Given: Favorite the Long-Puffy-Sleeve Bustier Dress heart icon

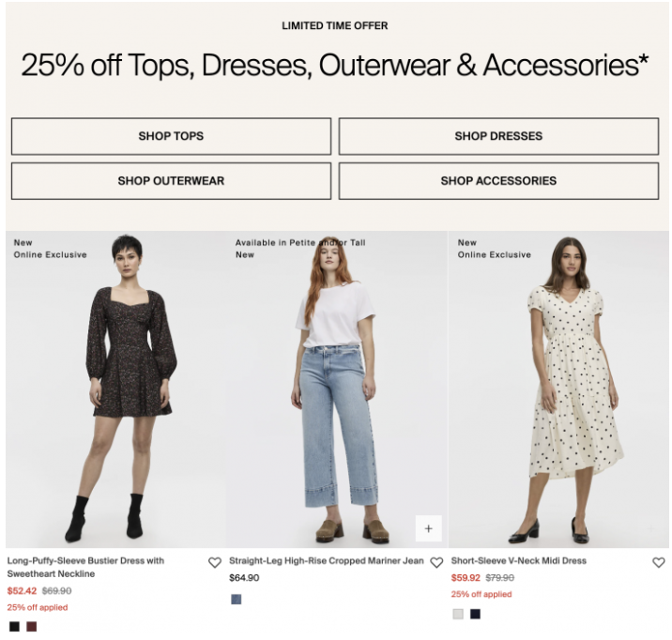Looking at the screenshot, I should pos(215,562).
